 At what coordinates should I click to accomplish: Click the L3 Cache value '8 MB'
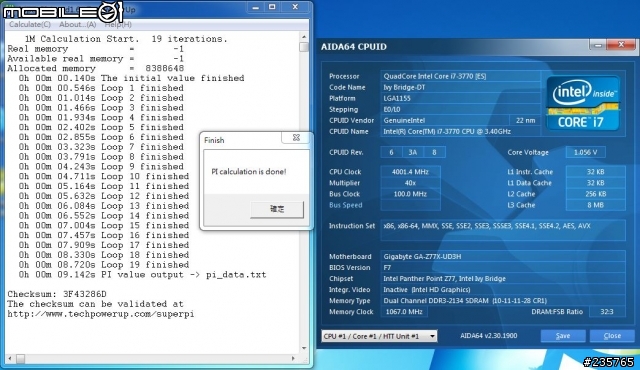click(596, 205)
